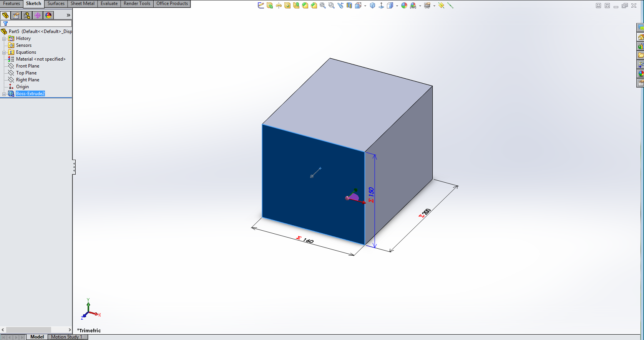Switch to the Features tab
Image resolution: width=644 pixels, height=340 pixels.
[12, 3]
